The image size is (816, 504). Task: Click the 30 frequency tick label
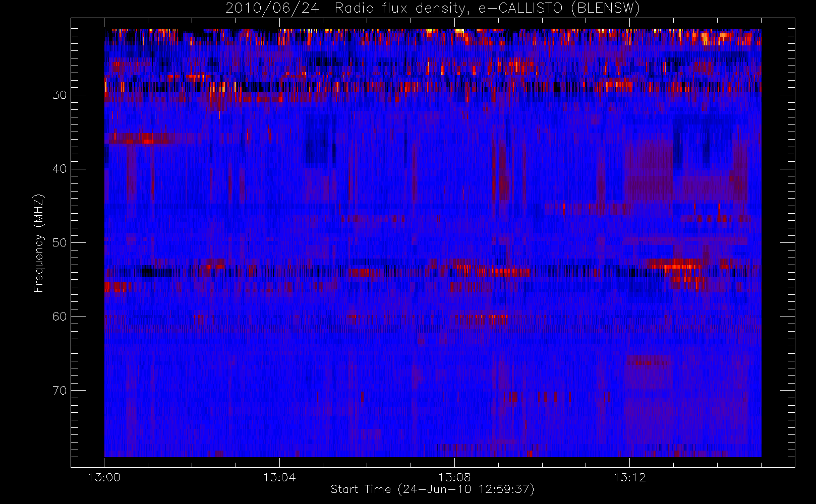[x=60, y=95]
